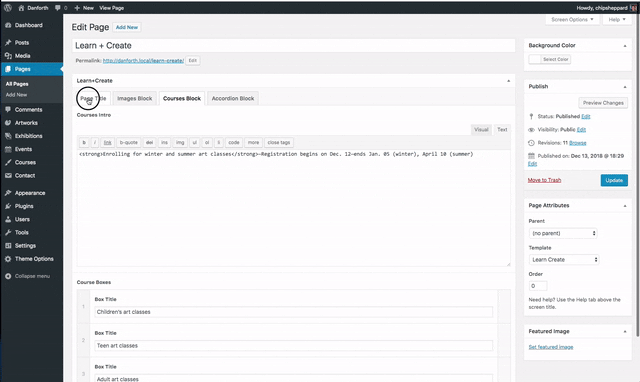This screenshot has height=382, width=640.
Task: Select the Courses Block tab
Action: (182, 98)
